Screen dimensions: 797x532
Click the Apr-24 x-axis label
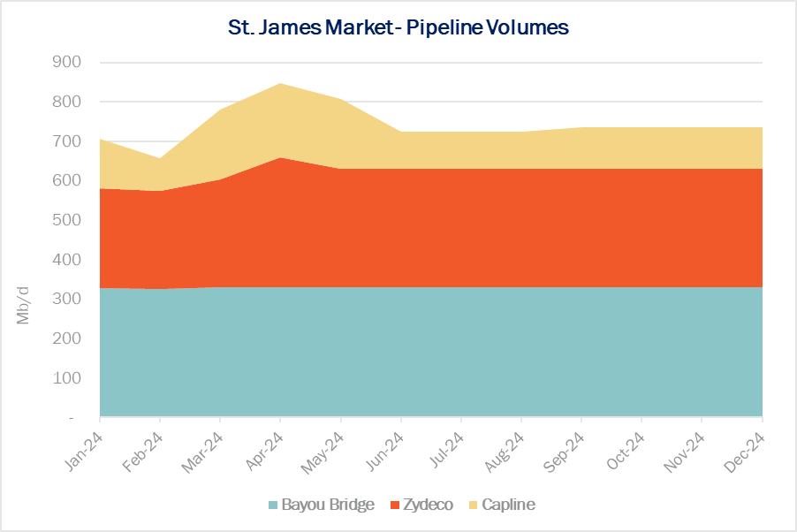tap(264, 451)
